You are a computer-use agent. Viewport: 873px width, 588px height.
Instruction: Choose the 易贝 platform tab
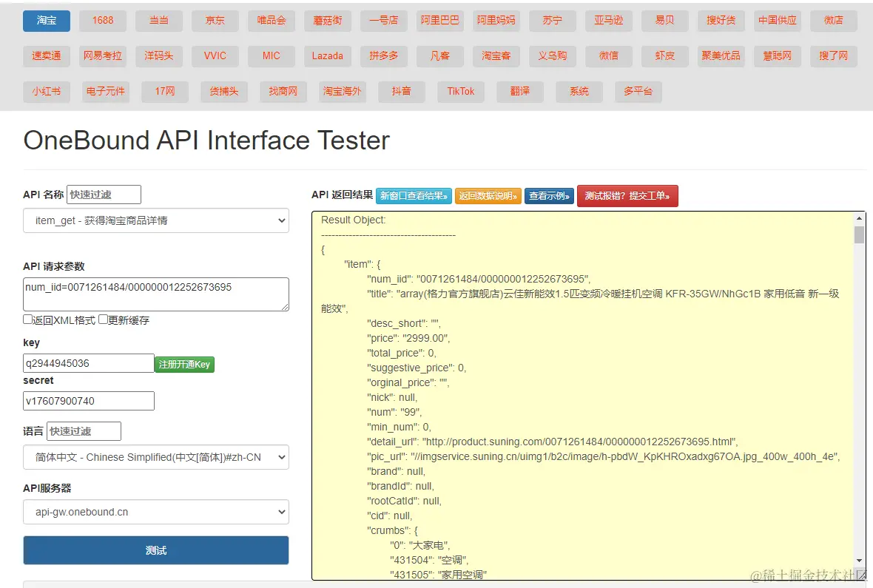[665, 21]
